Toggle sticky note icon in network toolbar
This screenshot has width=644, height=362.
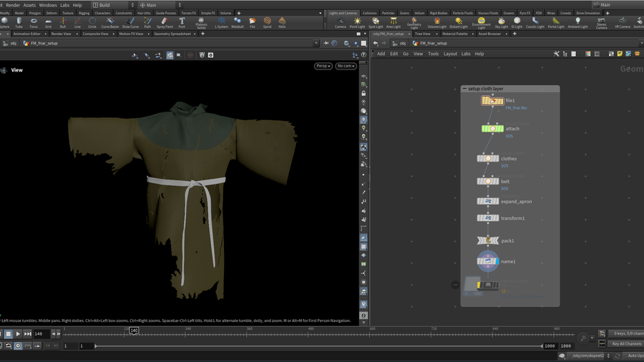point(620,54)
